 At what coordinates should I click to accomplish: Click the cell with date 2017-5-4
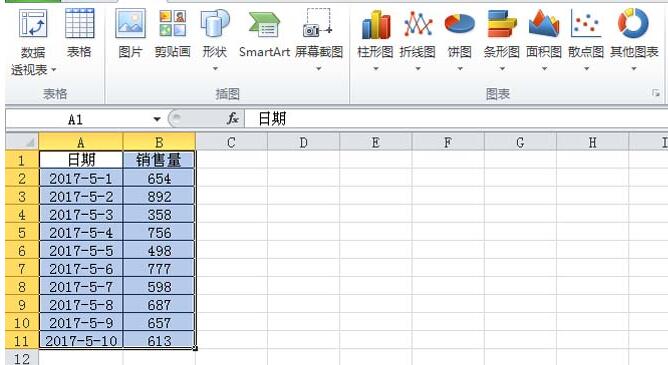tap(81, 233)
